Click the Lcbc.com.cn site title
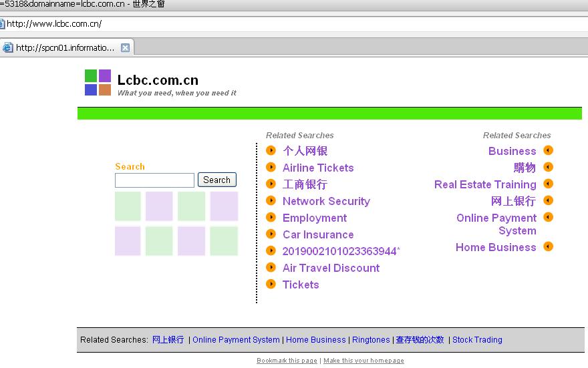 point(158,80)
